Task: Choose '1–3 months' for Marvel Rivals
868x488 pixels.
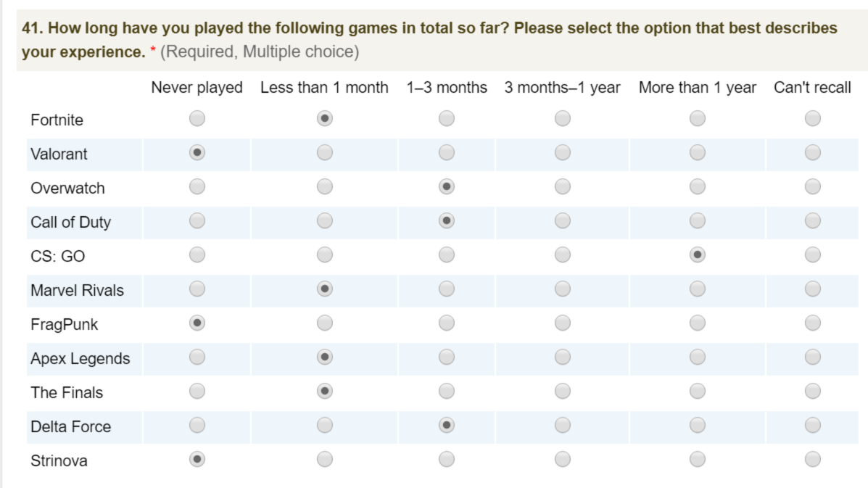Action: coord(447,289)
